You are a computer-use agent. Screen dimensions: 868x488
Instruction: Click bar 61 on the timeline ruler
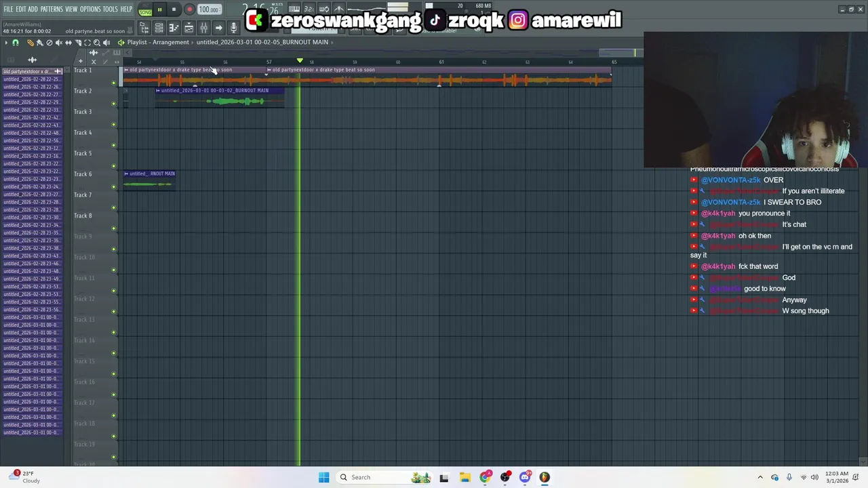point(441,62)
